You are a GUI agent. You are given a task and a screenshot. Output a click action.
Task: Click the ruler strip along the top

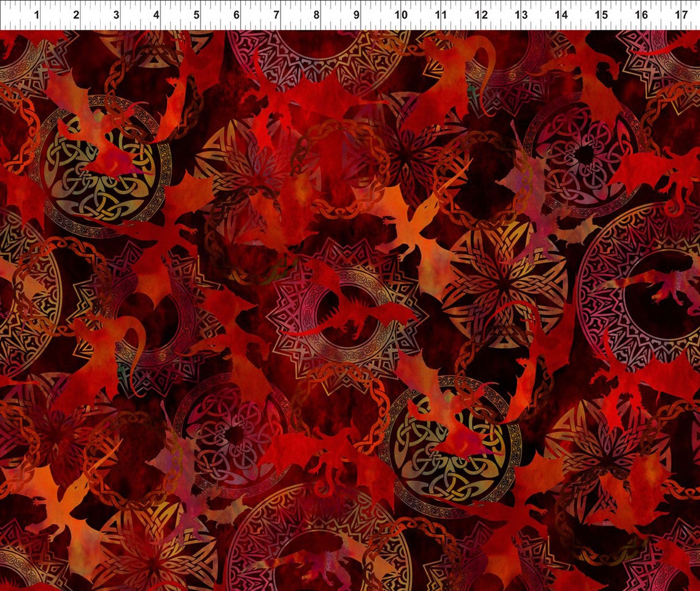point(350,12)
